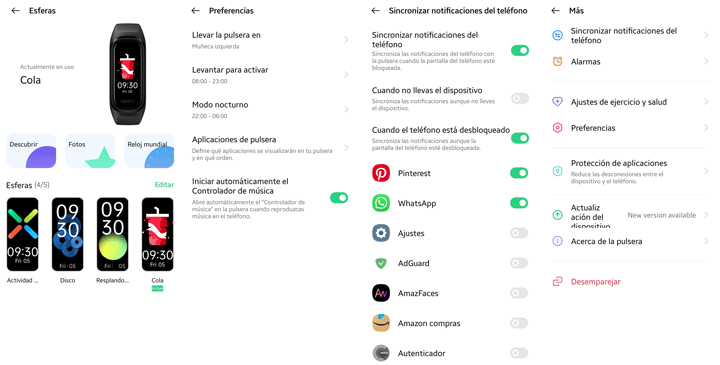Tap the Pinterest app icon
The width and height of the screenshot is (720, 365).
pos(381,173)
